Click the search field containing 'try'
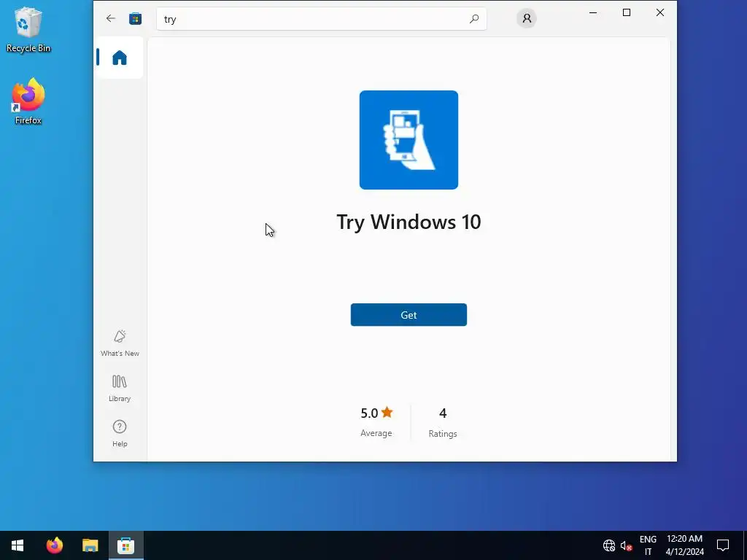This screenshot has height=560, width=747. coord(322,19)
